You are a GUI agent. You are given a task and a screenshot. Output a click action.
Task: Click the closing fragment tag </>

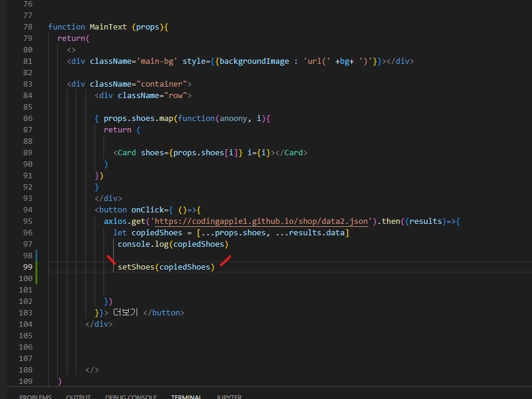pos(92,370)
